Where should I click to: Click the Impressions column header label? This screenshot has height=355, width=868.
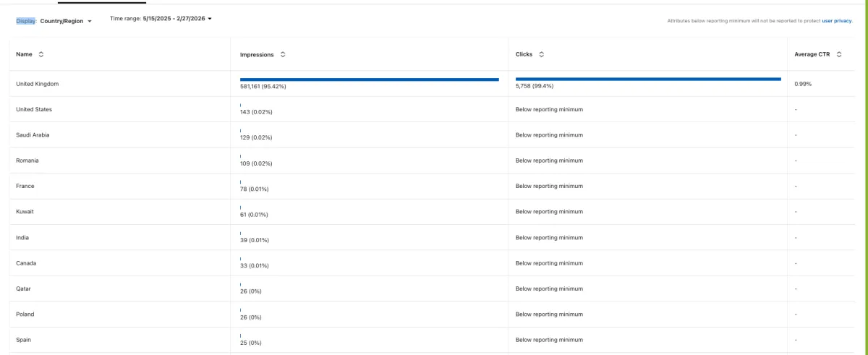click(x=257, y=54)
